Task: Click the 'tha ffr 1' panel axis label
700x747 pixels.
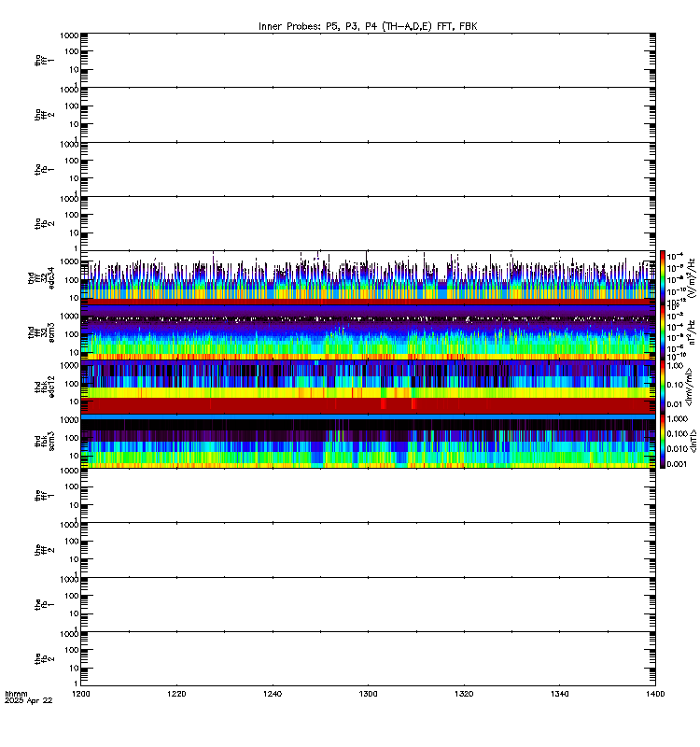Action: 44,60
